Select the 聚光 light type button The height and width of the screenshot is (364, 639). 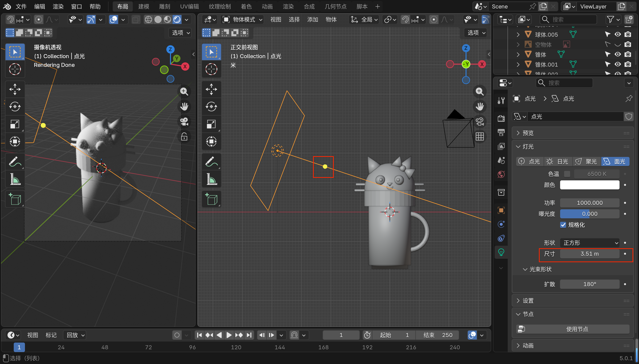[587, 161]
